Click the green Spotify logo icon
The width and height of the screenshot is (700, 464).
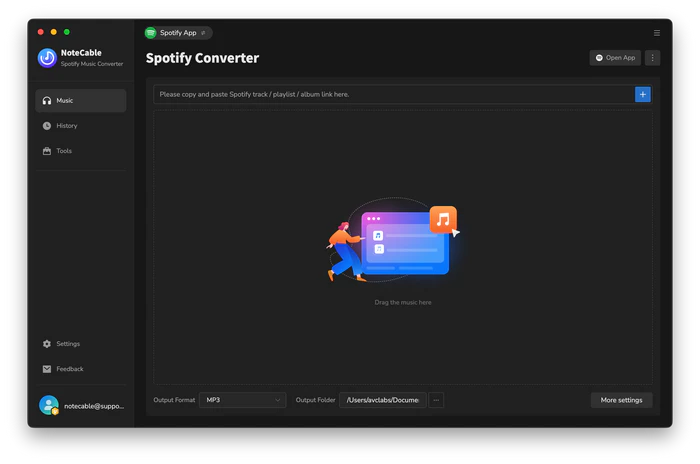click(151, 33)
